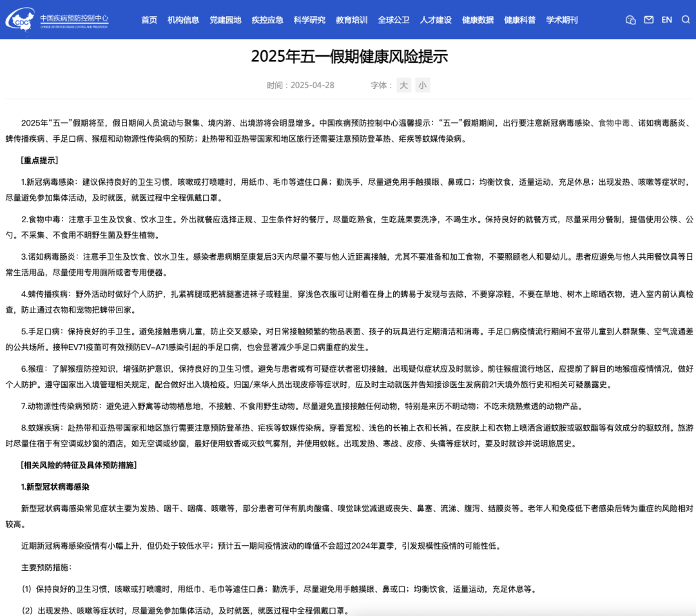Open the 健康科普 section

(x=520, y=20)
